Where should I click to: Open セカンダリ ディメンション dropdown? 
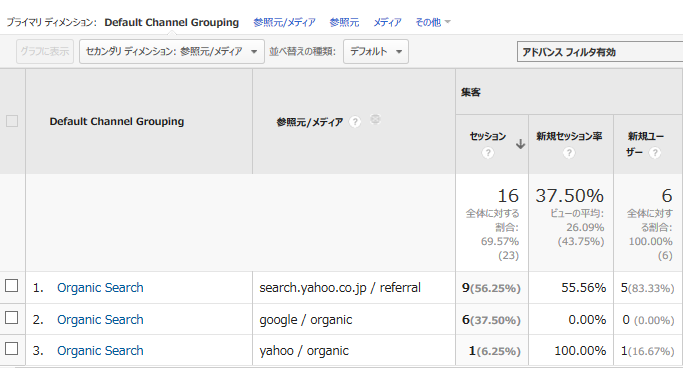pos(172,51)
